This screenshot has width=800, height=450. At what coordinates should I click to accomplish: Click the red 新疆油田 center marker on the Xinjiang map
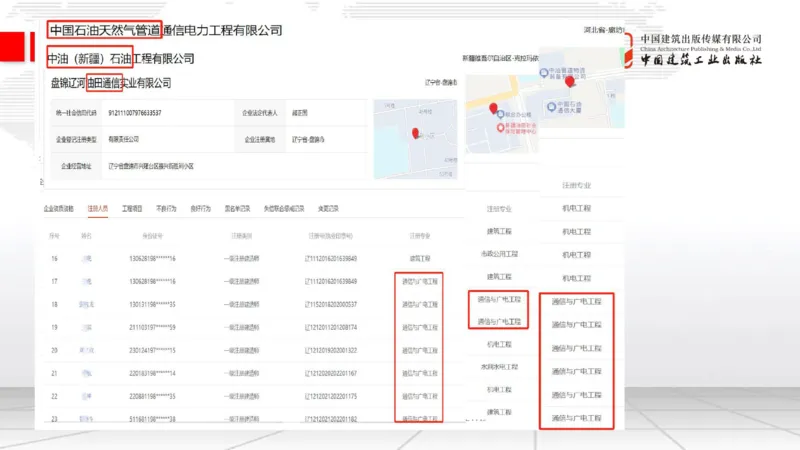[x=501, y=128]
